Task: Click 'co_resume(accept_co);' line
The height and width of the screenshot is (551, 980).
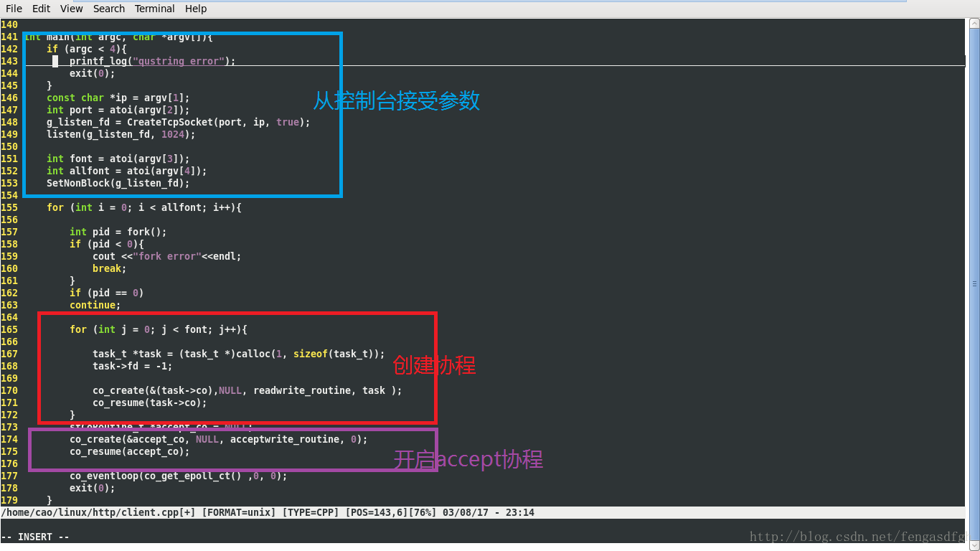Action: 130,451
